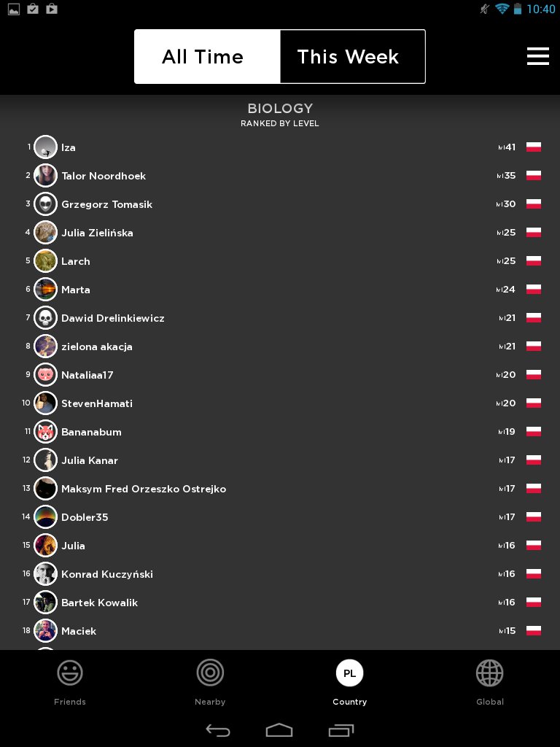Open Maksym Fred Orzeszko Ostrejko's entry
Screen dimensions: 560x747
click(144, 489)
